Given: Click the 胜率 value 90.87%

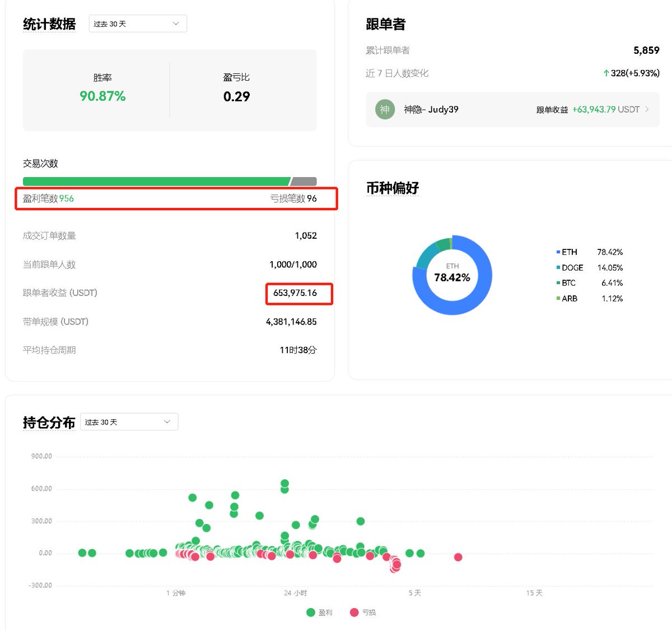Looking at the screenshot, I should [x=102, y=96].
